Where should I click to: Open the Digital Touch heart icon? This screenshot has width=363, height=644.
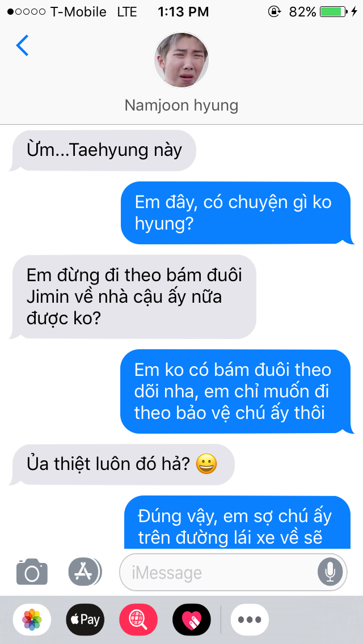tap(192, 620)
